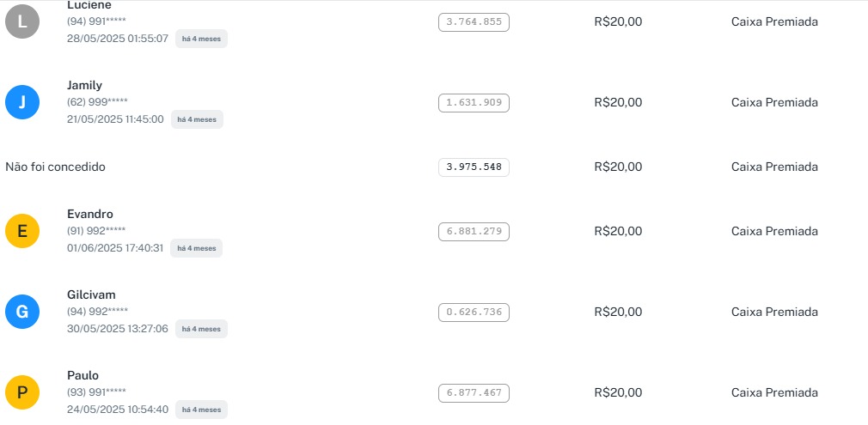Click the R$20,00 value in Jamily's row
The width and height of the screenshot is (868, 425).
[618, 102]
